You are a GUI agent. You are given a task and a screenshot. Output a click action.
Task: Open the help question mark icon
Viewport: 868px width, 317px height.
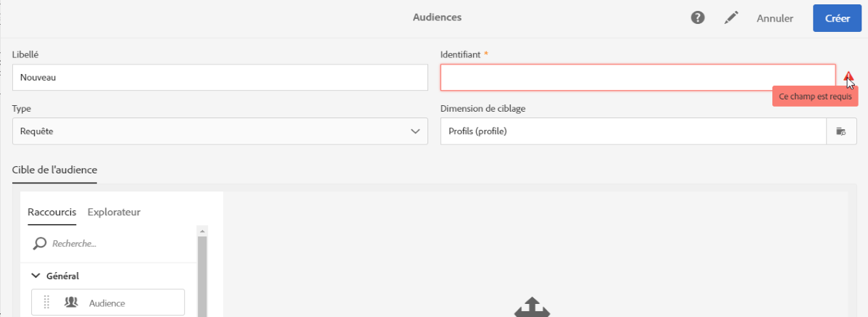[698, 17]
